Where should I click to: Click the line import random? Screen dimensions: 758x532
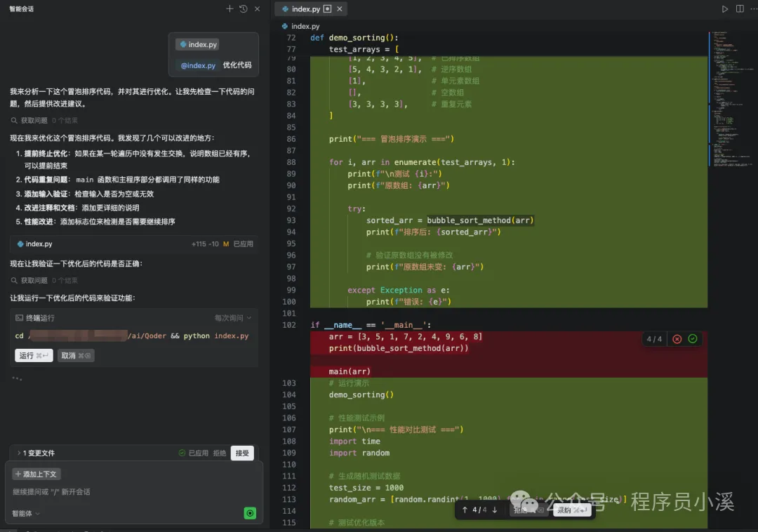point(359,453)
